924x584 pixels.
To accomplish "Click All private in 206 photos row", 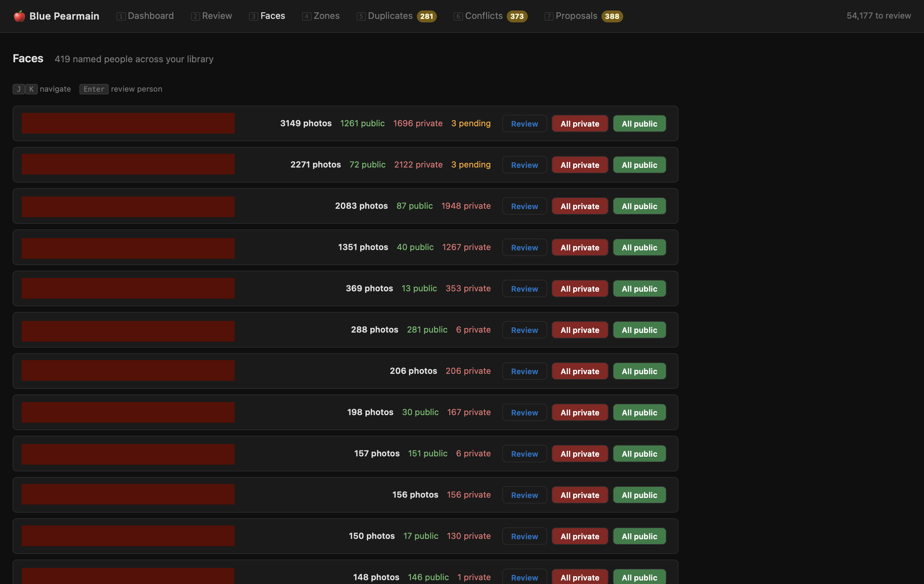I will click(x=580, y=371).
